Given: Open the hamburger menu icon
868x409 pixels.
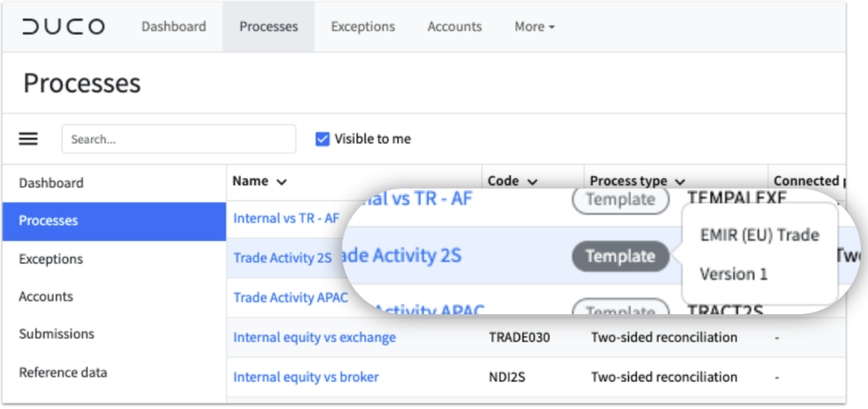Looking at the screenshot, I should [28, 138].
